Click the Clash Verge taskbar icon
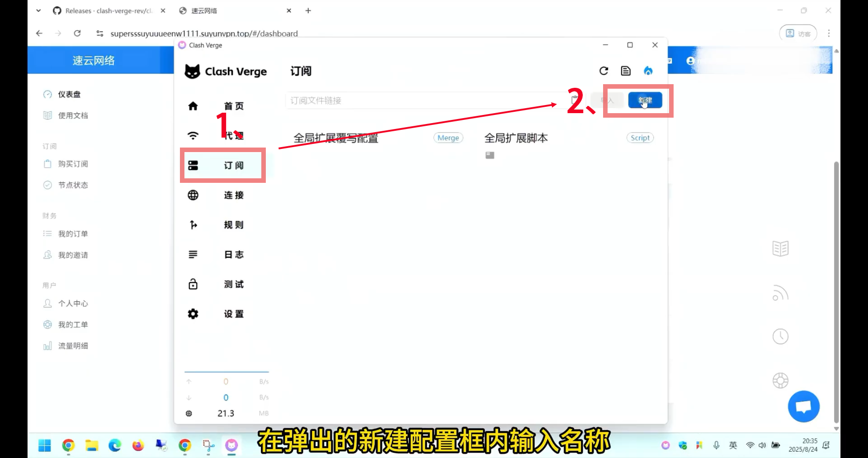 (231, 446)
